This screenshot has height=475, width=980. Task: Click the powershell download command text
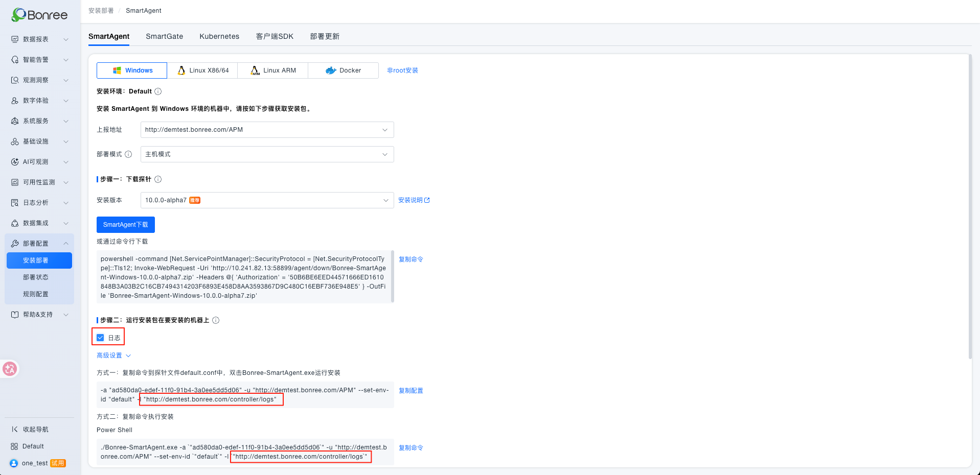[x=243, y=277]
